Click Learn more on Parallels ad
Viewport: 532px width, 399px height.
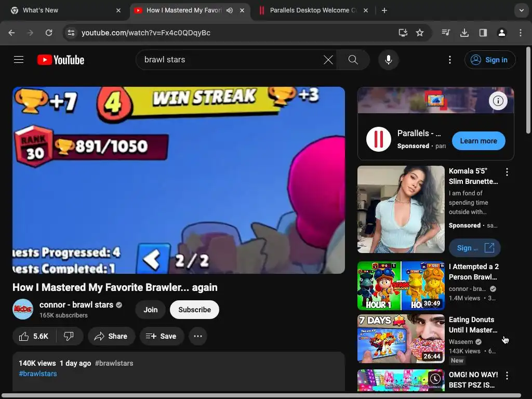click(478, 141)
